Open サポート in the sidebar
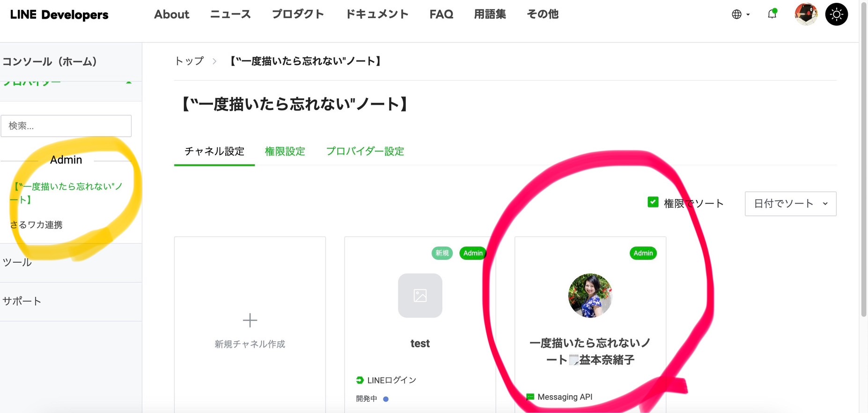This screenshot has height=413, width=868. pyautogui.click(x=22, y=301)
